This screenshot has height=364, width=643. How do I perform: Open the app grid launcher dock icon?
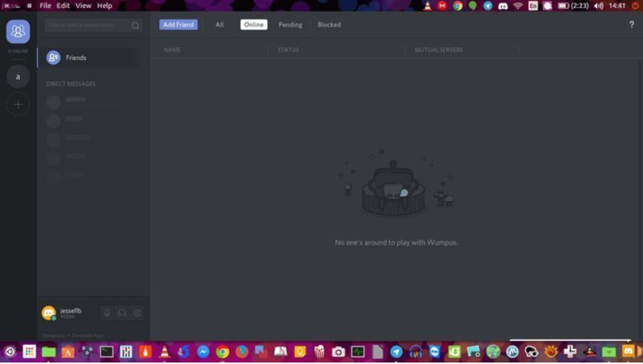[29, 351]
